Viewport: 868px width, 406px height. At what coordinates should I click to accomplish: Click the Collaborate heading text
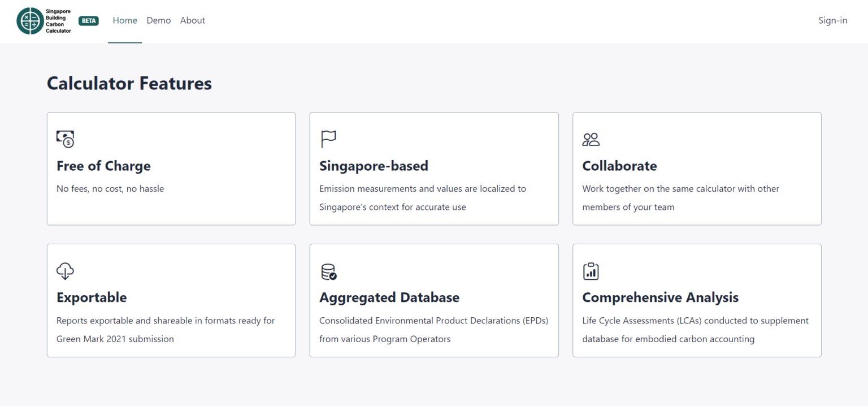click(619, 166)
